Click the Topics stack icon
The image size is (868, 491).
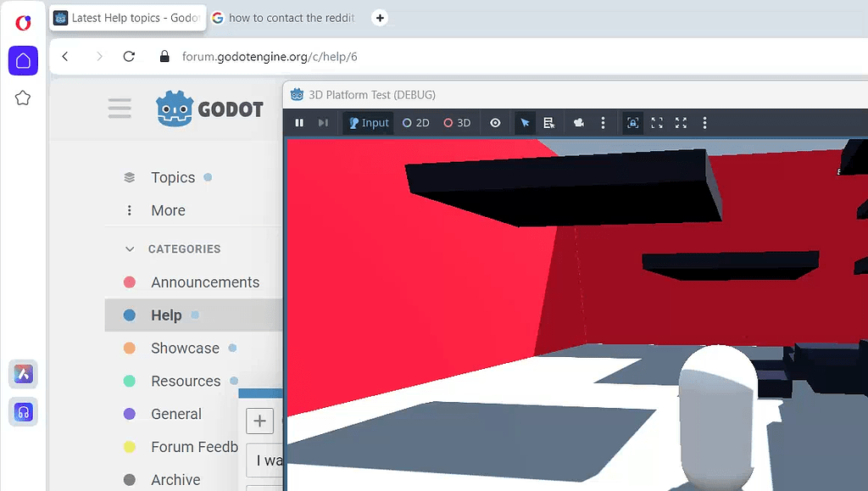coord(130,178)
